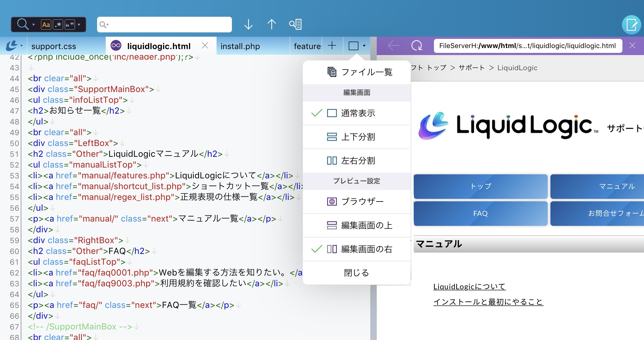
Task: Open the search results list icon
Action: (x=295, y=24)
